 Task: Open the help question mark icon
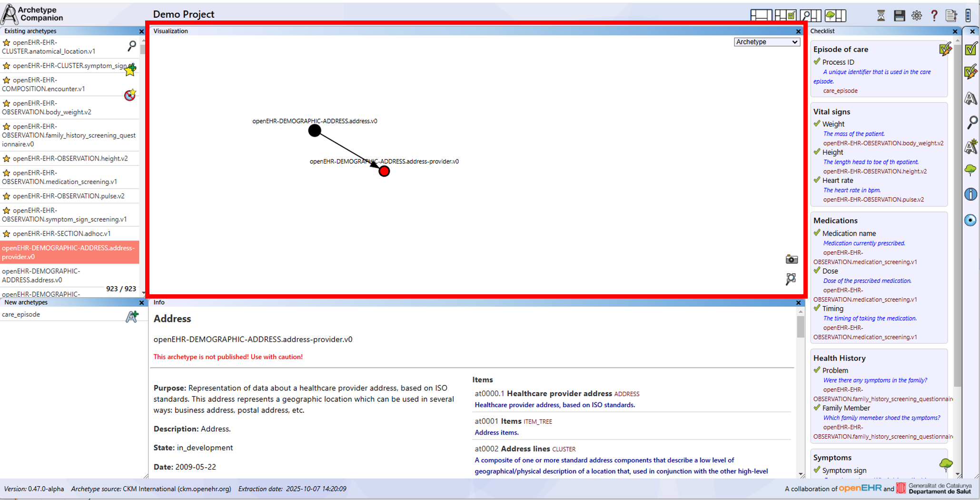pos(934,16)
